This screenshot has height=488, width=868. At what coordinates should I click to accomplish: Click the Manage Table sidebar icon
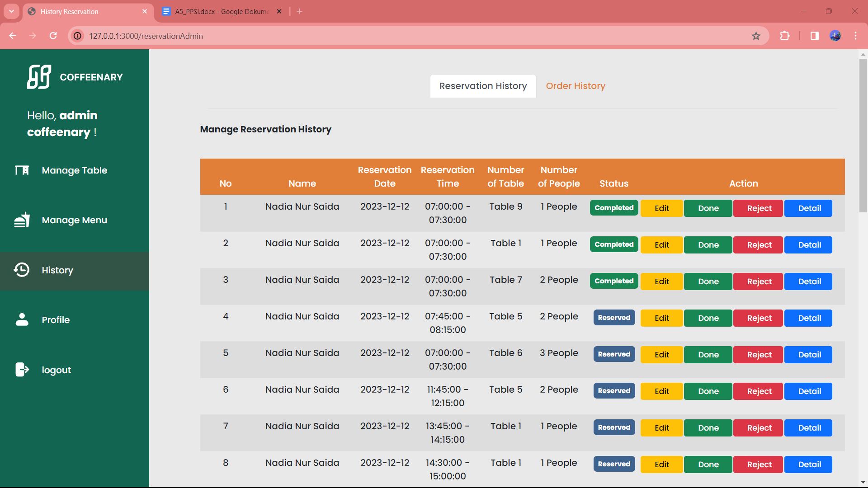[22, 170]
